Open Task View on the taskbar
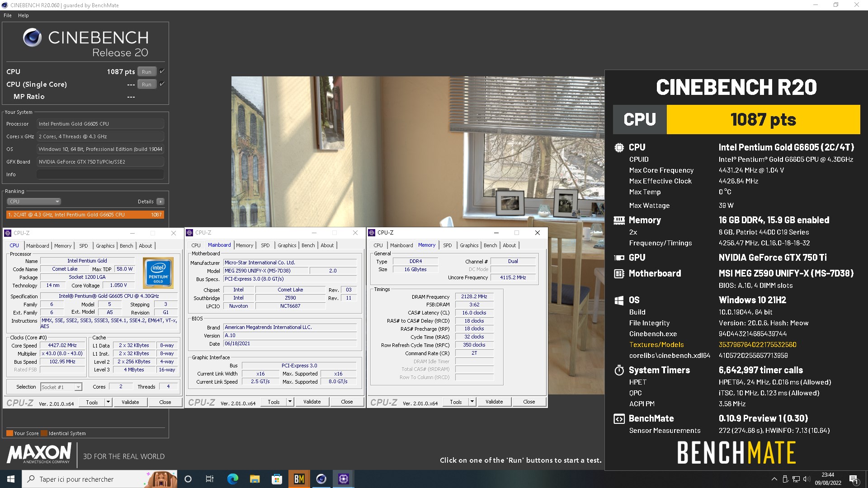868x488 pixels. point(210,479)
